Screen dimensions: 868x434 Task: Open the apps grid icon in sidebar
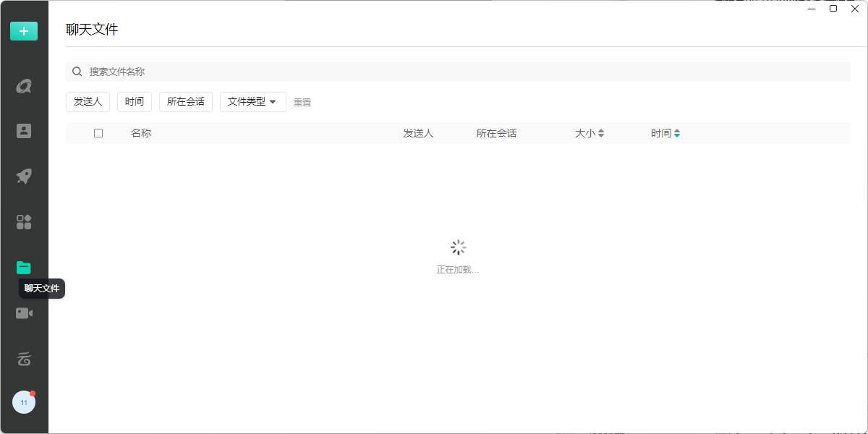pos(24,221)
